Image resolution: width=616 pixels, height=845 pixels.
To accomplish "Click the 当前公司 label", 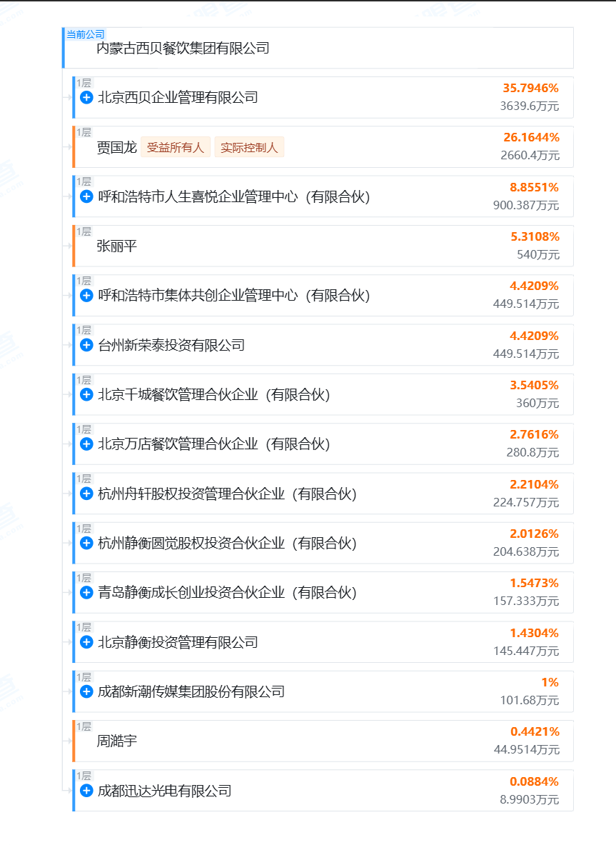I will [85, 34].
